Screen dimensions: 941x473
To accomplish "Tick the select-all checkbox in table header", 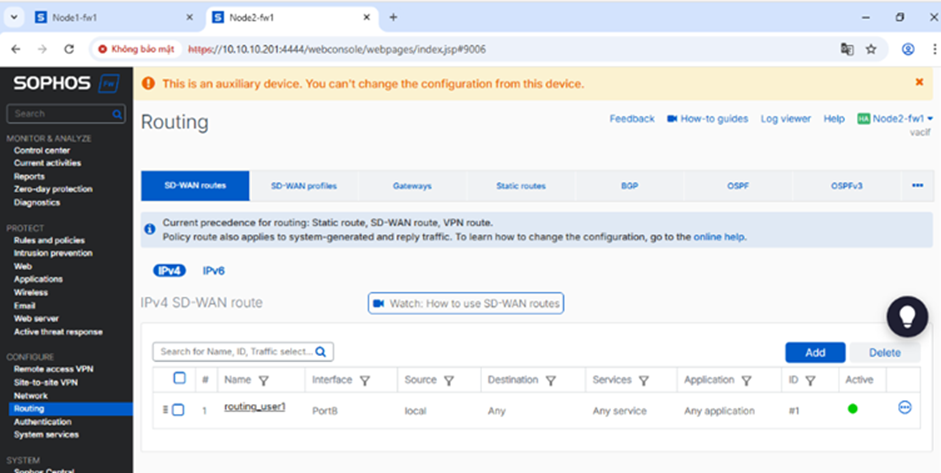I will click(179, 379).
